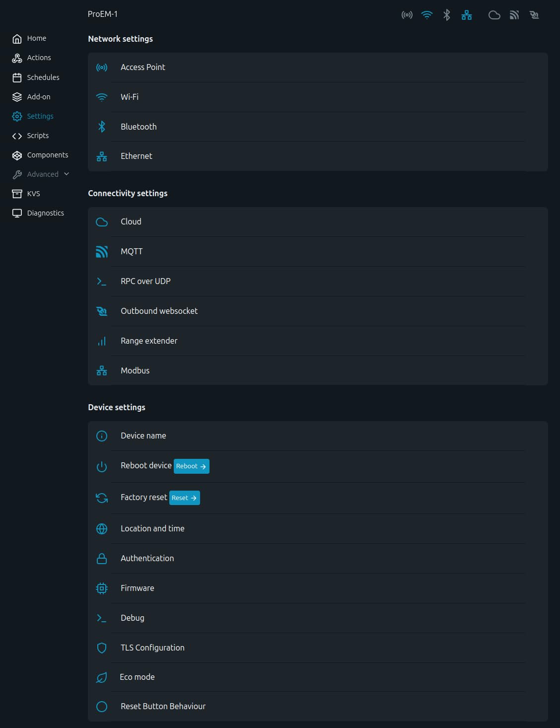Click the MQTT feed icon in the status bar
Image resolution: width=560 pixels, height=728 pixels.
coord(514,15)
